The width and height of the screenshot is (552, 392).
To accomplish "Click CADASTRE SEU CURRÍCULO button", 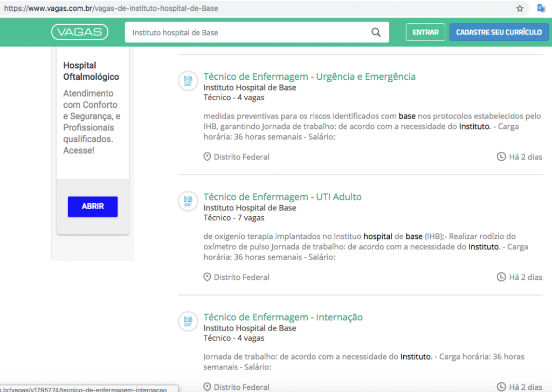I will pos(499,32).
